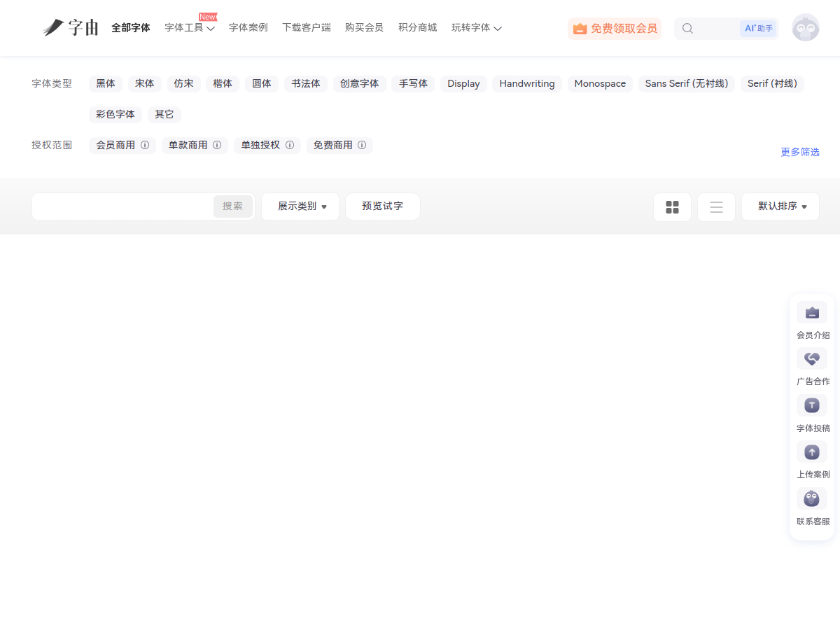
Task: Click info icon next to 单独授权
Action: pyautogui.click(x=290, y=146)
